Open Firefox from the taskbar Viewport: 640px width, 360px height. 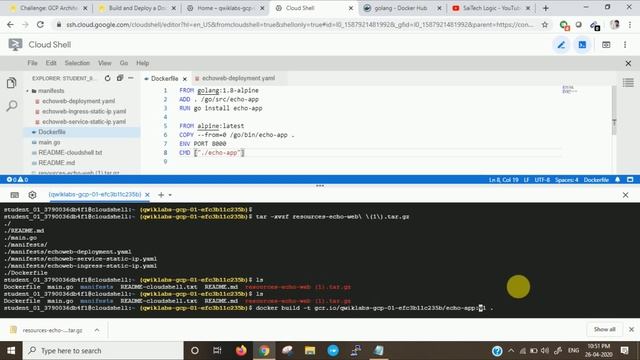[x=241, y=351]
